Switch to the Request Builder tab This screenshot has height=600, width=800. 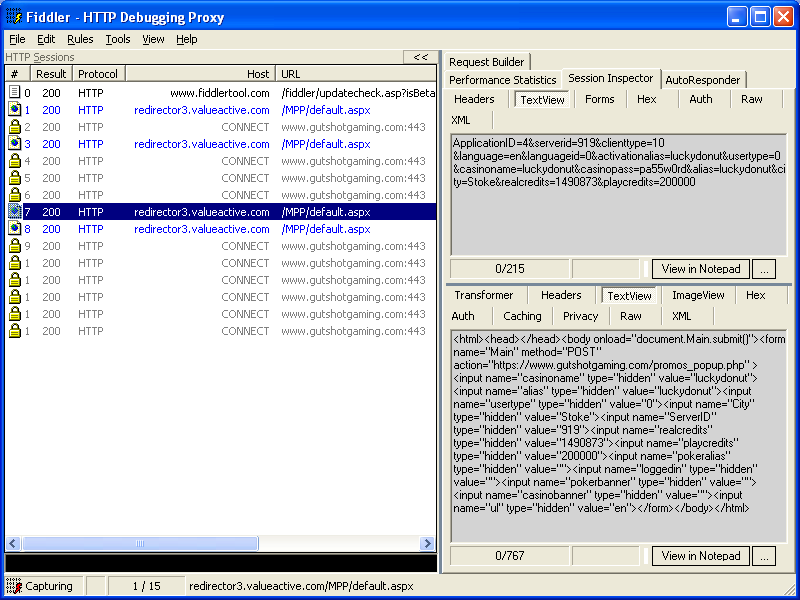(x=487, y=62)
